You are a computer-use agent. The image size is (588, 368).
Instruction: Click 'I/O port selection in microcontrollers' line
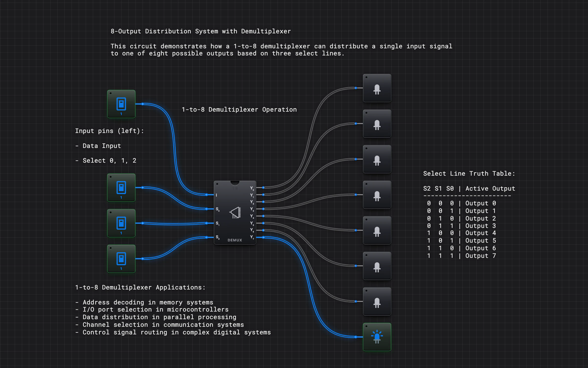(156, 310)
